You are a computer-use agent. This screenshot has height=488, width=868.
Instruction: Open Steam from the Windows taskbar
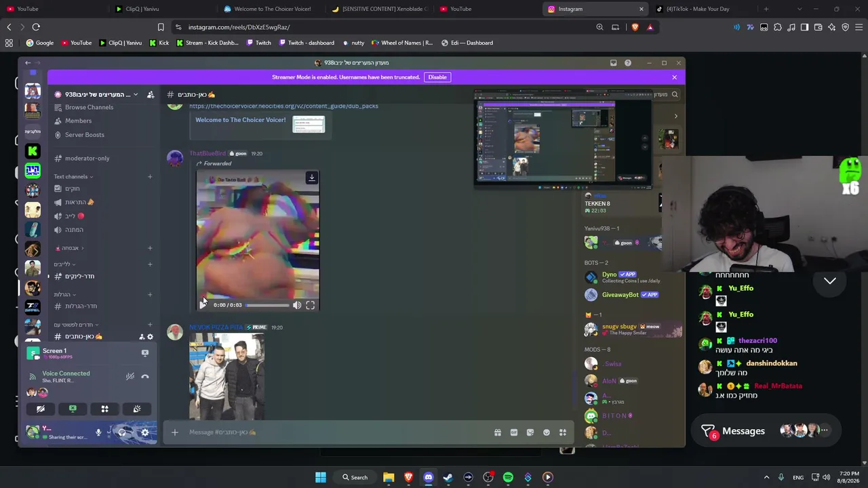[x=448, y=477]
